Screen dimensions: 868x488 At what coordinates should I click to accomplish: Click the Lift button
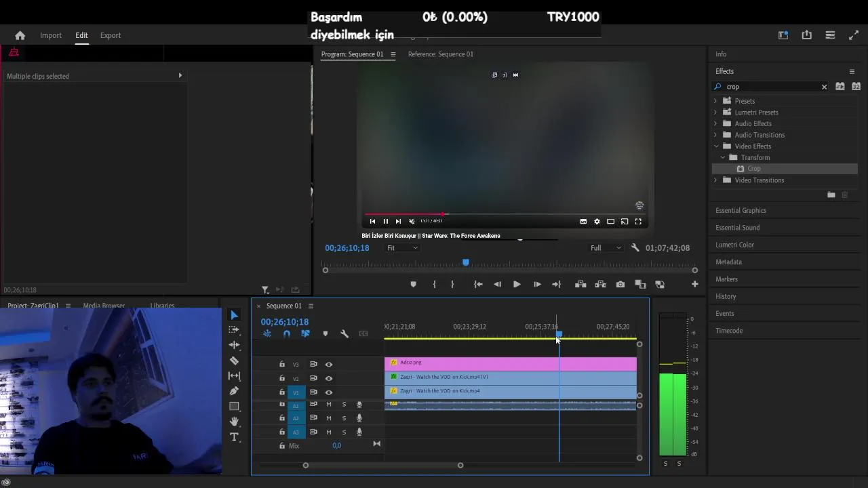tap(580, 285)
